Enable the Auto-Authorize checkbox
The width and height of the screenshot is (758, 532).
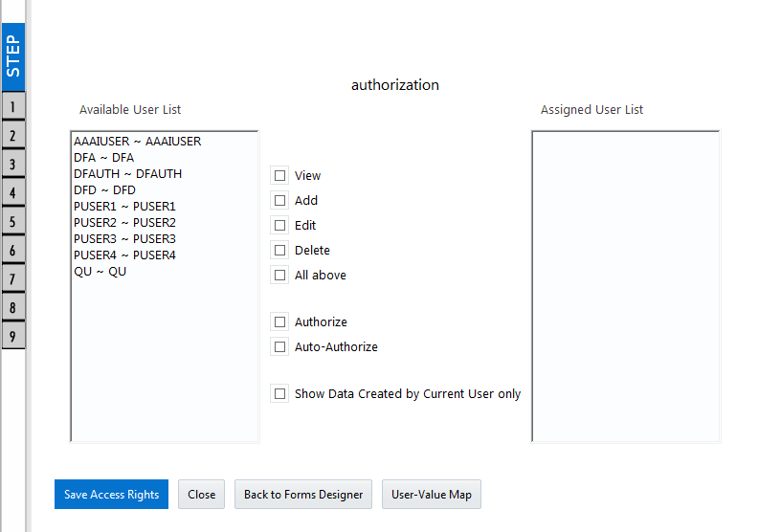point(279,347)
